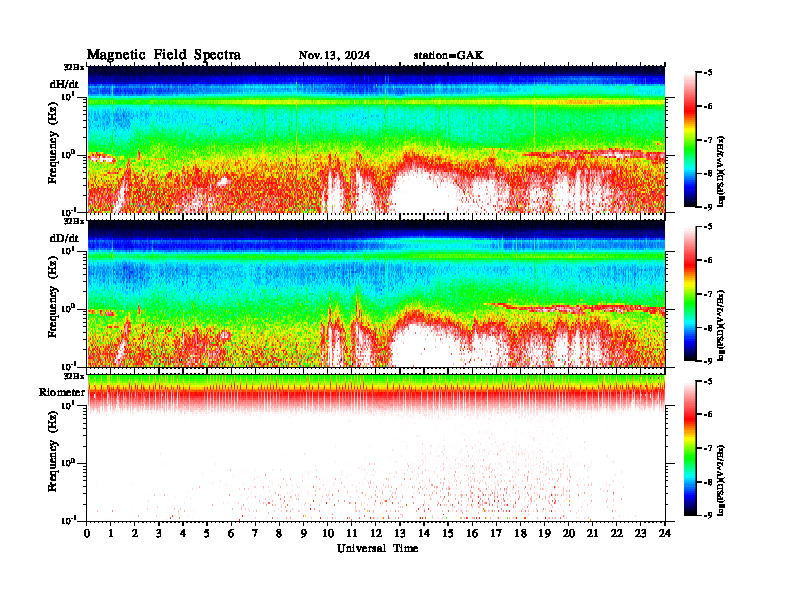Click the '-5' value on the dH/dt color bar

pyautogui.click(x=708, y=73)
